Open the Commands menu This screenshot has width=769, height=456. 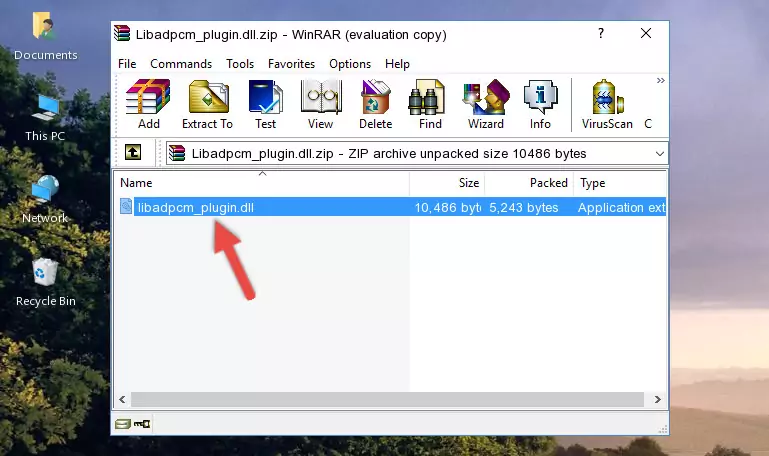[181, 64]
